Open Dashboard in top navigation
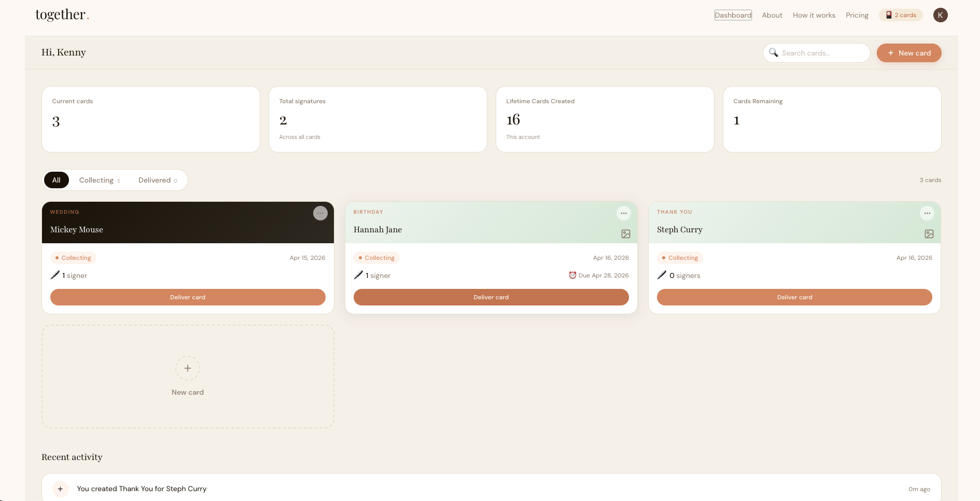This screenshot has width=980, height=501. coord(733,15)
